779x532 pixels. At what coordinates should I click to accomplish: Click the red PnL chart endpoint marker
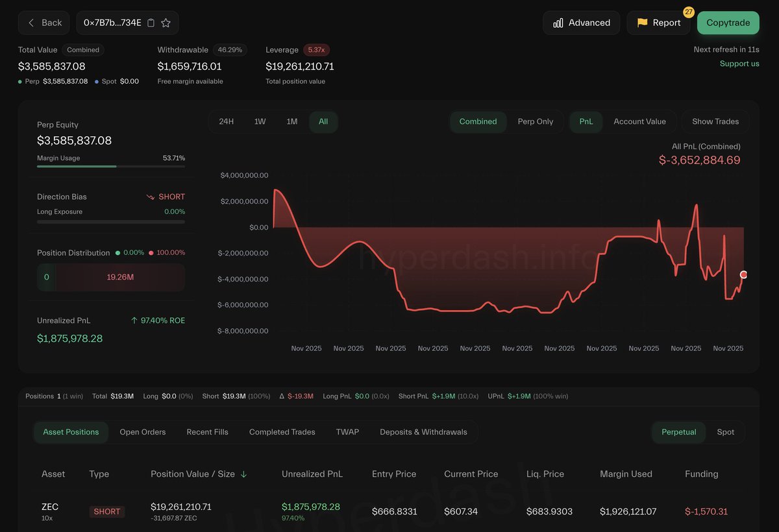click(x=743, y=275)
